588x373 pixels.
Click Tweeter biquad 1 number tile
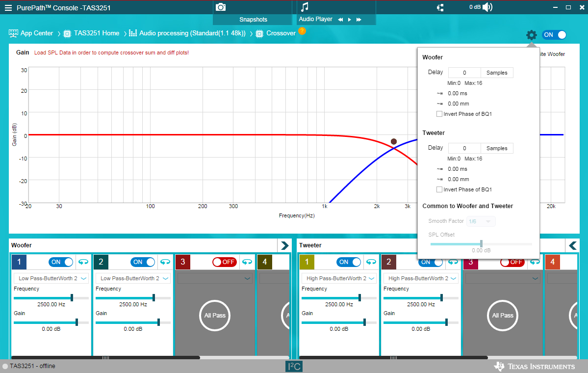307,262
